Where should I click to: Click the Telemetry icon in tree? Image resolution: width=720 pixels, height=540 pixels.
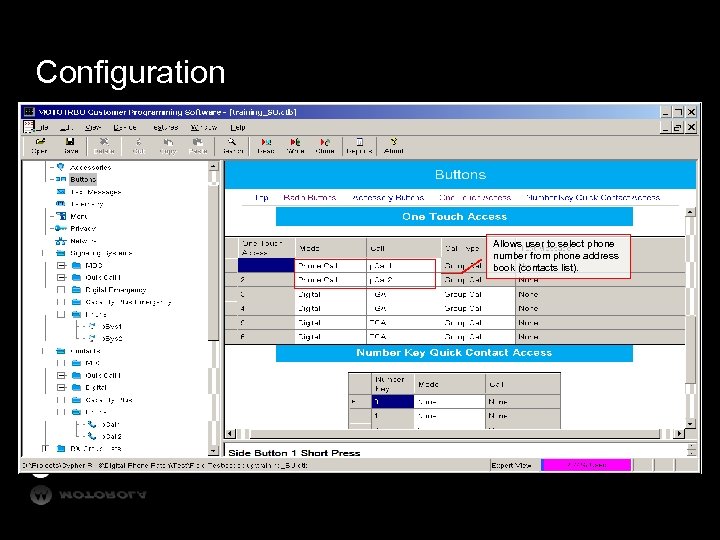point(61,203)
